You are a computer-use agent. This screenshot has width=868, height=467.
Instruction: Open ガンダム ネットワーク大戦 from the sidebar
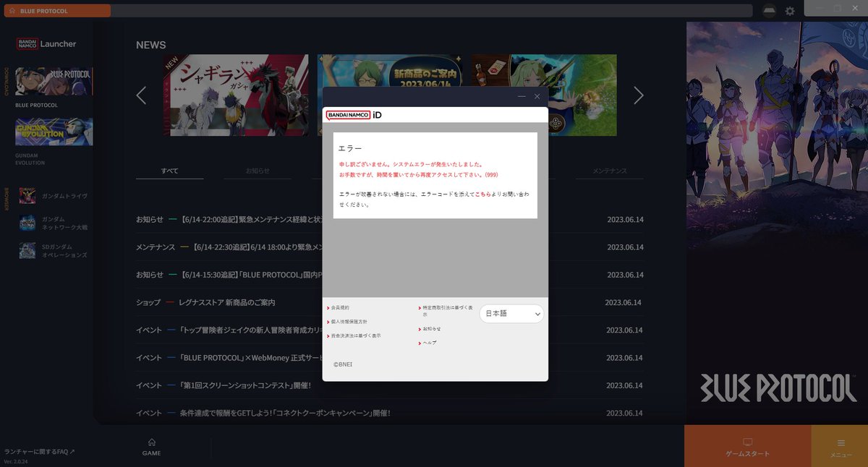(27, 224)
